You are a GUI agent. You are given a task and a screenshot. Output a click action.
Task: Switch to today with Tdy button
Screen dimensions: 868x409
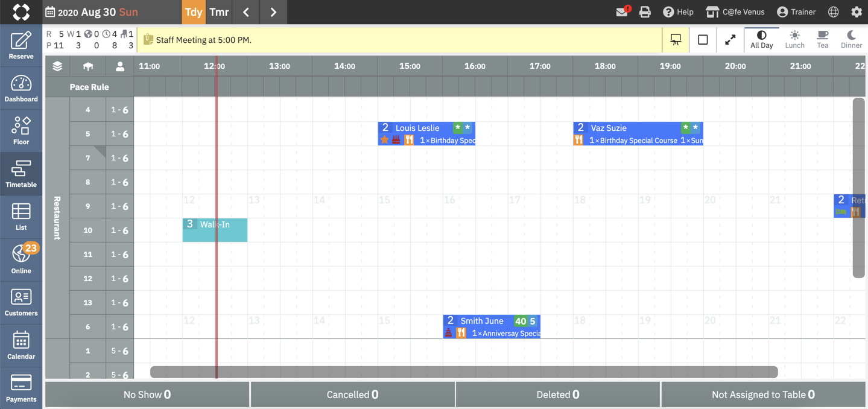pyautogui.click(x=194, y=12)
